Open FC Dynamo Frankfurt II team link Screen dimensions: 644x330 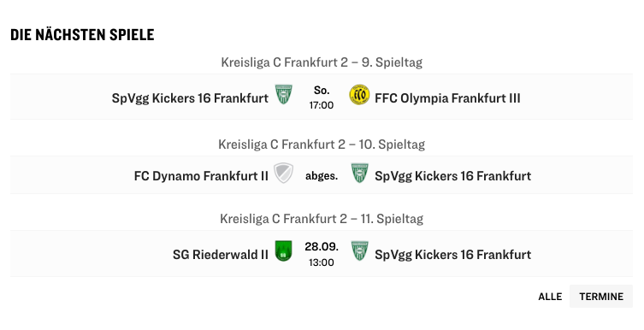tap(201, 176)
